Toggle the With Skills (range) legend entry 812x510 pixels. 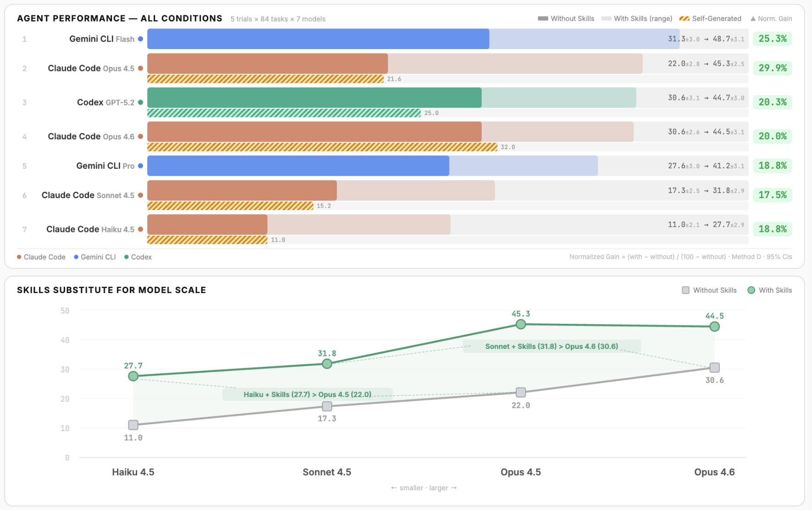coord(606,18)
